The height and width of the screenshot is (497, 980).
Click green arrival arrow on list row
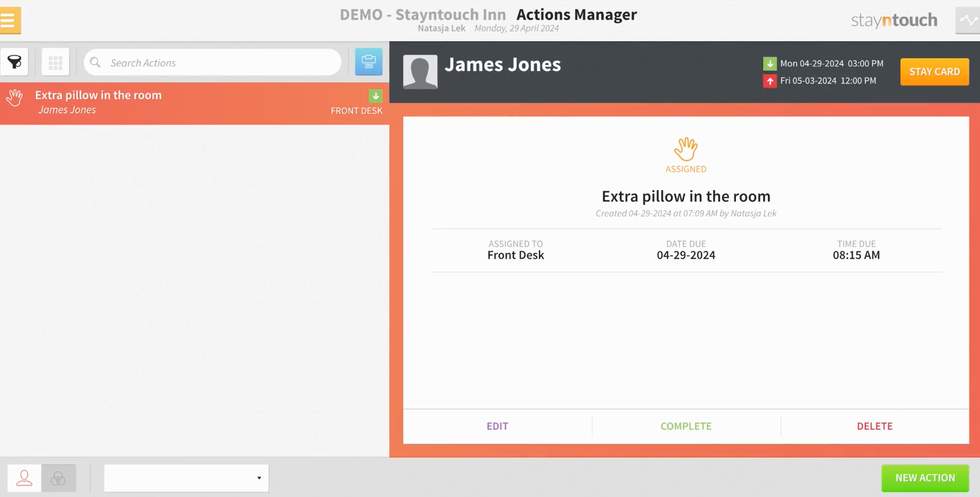[x=375, y=96]
